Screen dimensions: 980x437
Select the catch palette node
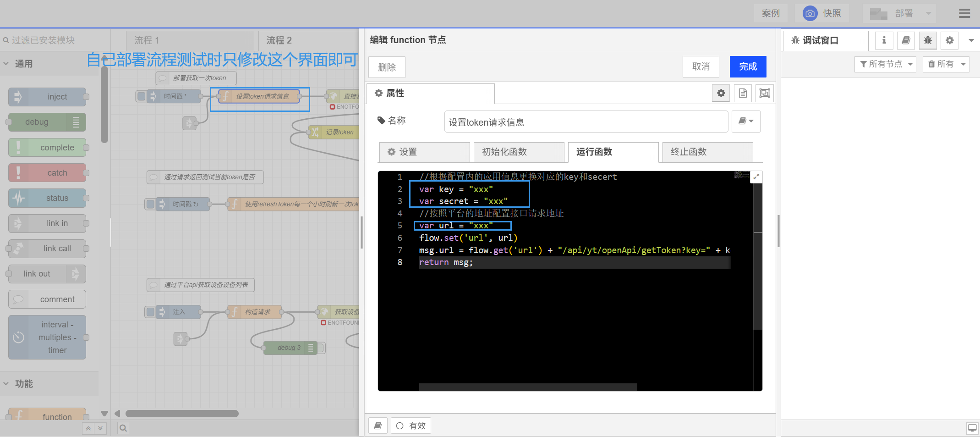pos(47,173)
